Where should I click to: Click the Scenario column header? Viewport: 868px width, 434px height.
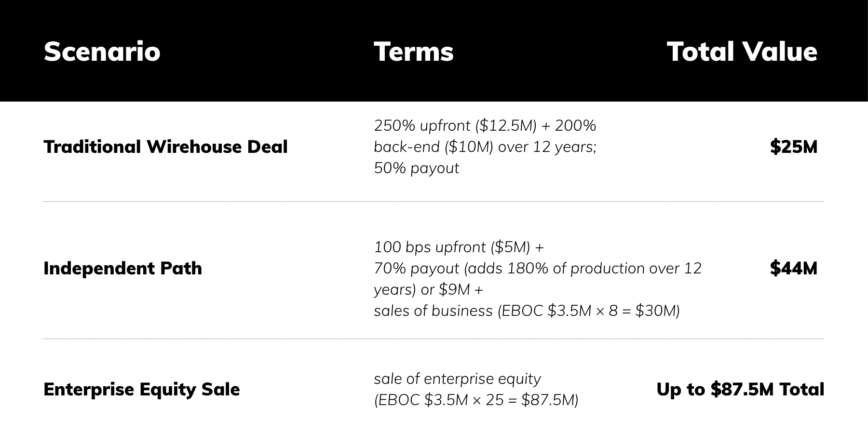[102, 52]
